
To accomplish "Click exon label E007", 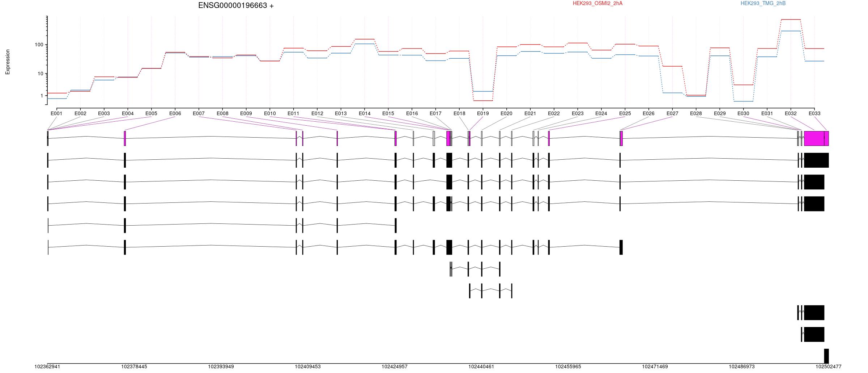I will coord(199,113).
